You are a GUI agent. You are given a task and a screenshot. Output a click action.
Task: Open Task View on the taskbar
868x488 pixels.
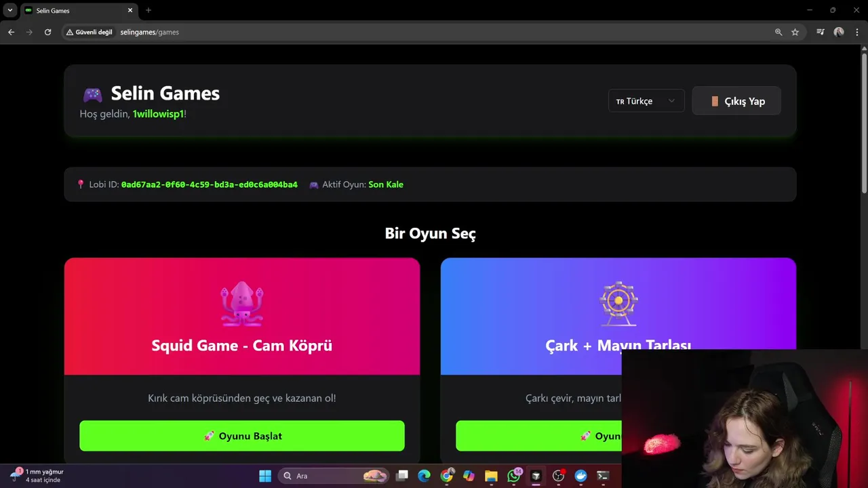402,476
